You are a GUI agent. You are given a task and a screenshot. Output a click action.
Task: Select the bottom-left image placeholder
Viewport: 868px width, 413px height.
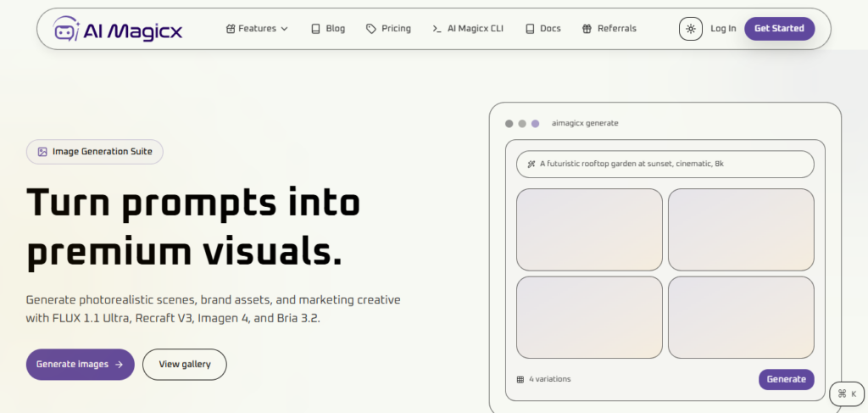coord(589,317)
